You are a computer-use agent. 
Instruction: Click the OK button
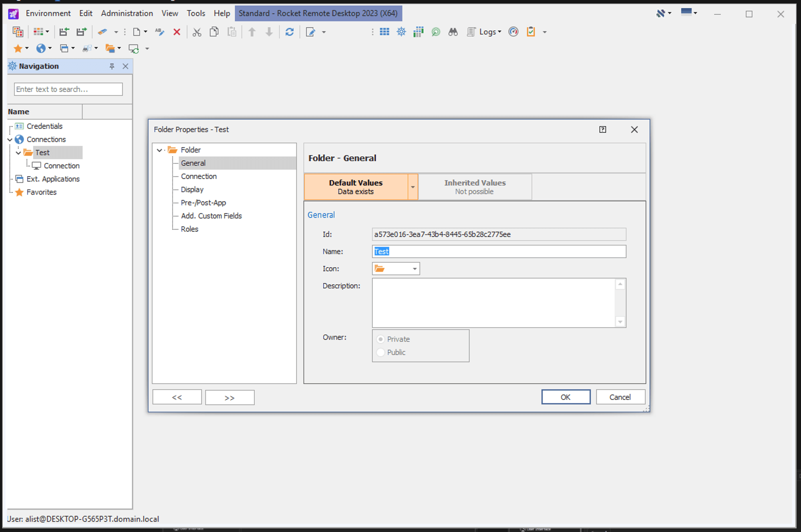(566, 397)
